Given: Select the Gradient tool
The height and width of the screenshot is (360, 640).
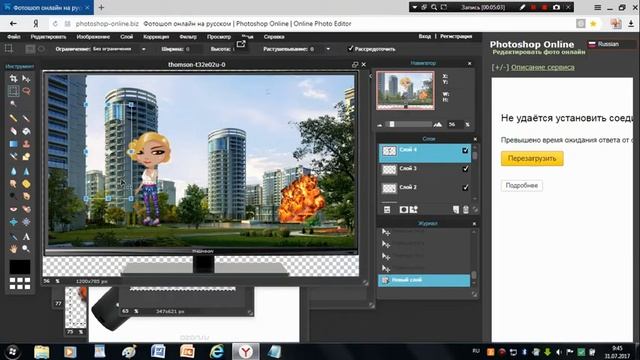Looking at the screenshot, I should pyautogui.click(x=13, y=144).
